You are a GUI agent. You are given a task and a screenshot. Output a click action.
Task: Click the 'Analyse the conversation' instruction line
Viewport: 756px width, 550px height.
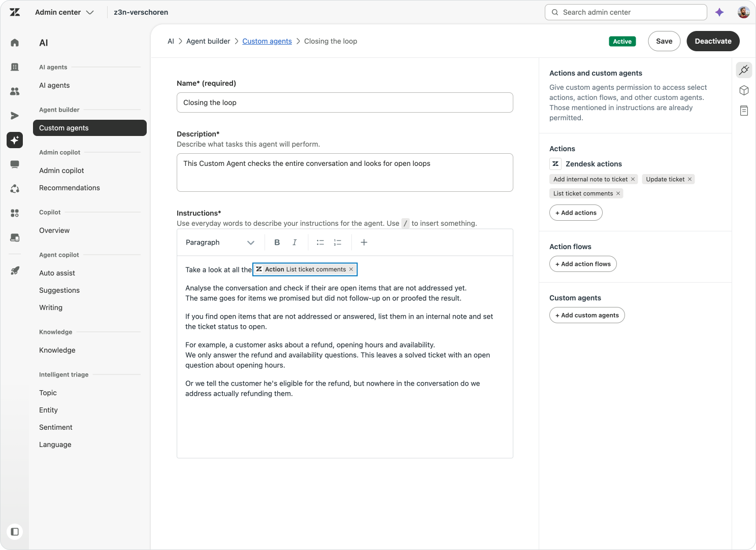click(x=326, y=288)
